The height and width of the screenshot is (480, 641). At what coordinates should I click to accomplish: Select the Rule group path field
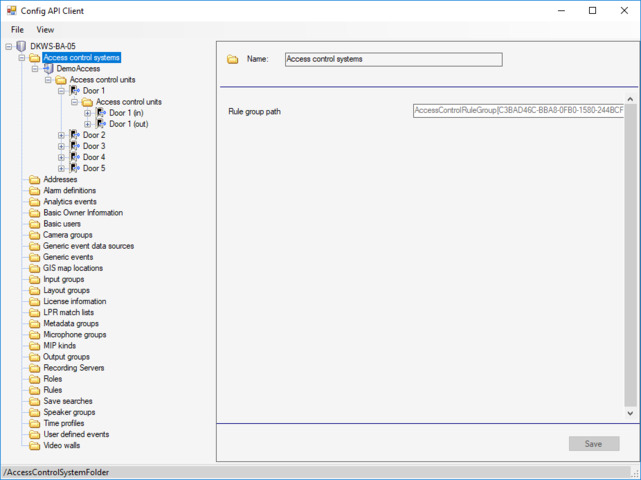pos(518,111)
